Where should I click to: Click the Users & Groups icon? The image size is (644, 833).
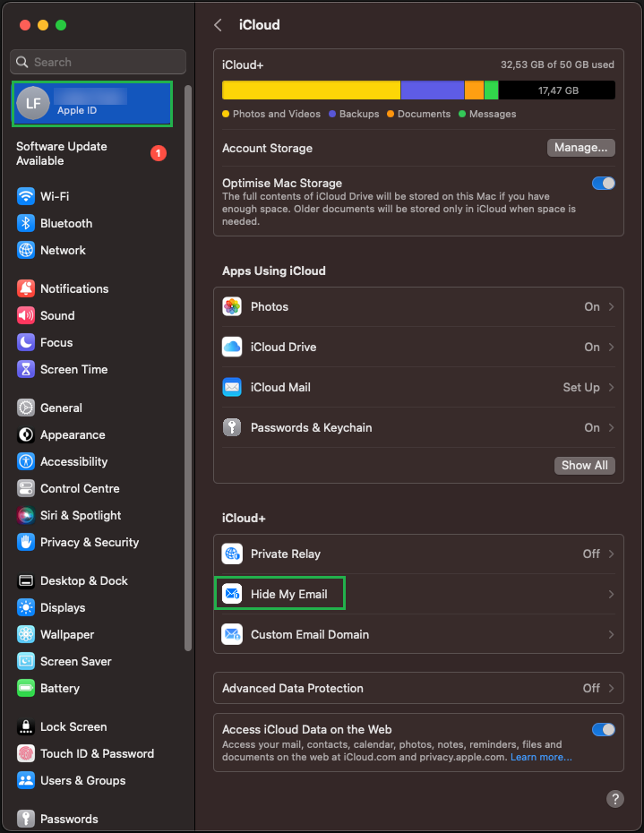coord(25,780)
